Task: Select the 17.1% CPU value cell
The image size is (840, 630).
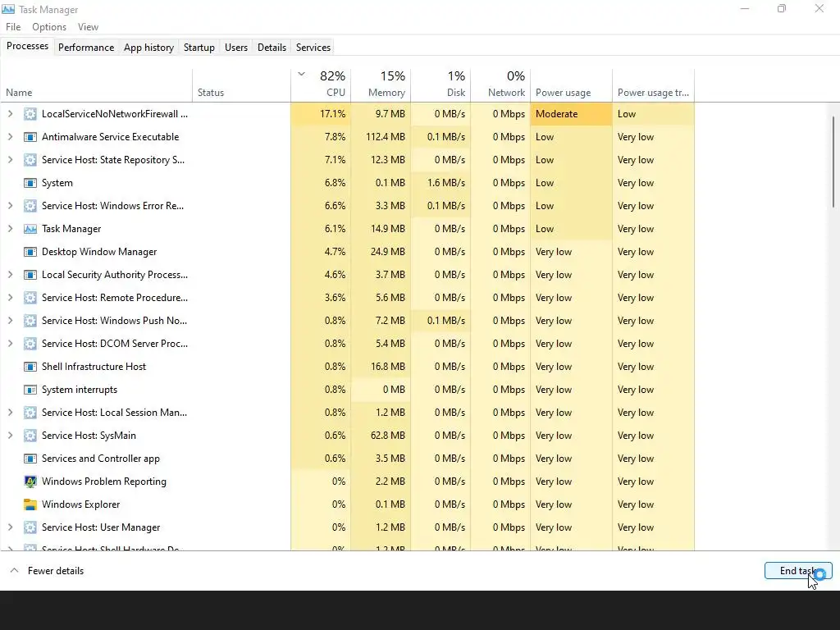Action: click(321, 114)
